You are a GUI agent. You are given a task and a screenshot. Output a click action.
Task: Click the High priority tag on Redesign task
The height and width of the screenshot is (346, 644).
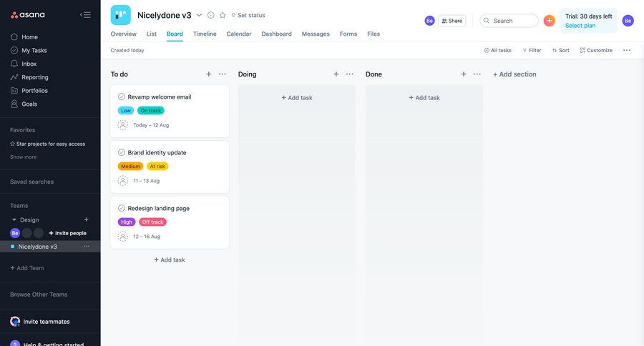pos(126,222)
